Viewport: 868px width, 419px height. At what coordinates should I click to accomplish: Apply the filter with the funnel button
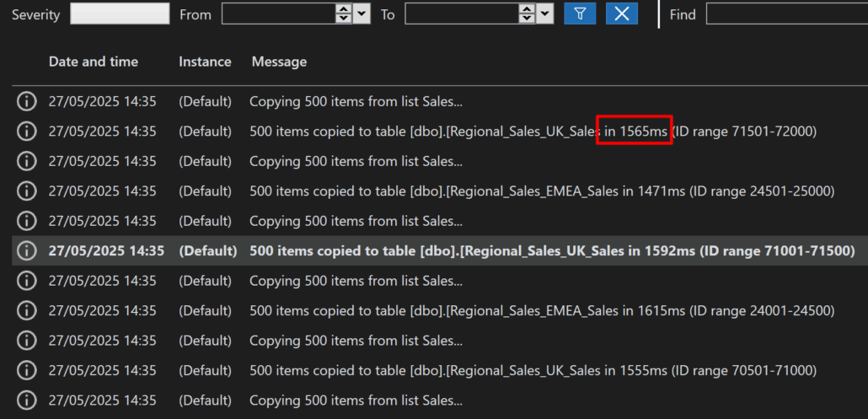580,13
